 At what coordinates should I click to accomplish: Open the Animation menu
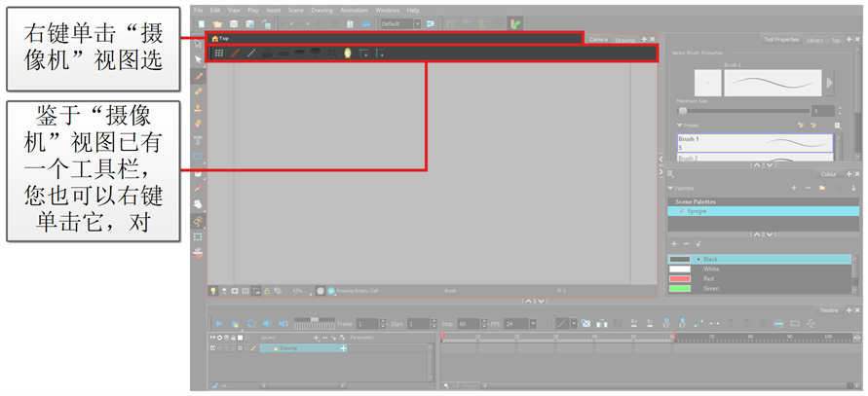click(354, 10)
